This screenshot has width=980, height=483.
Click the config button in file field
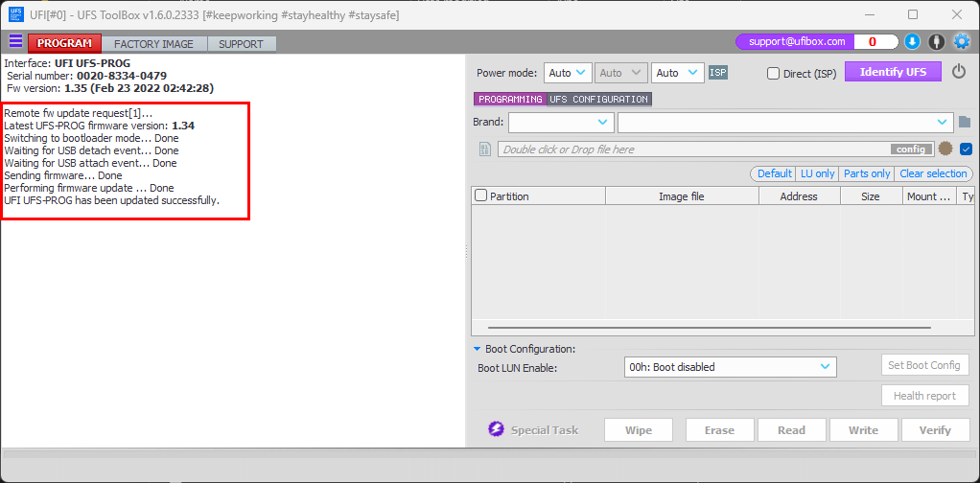coord(911,149)
